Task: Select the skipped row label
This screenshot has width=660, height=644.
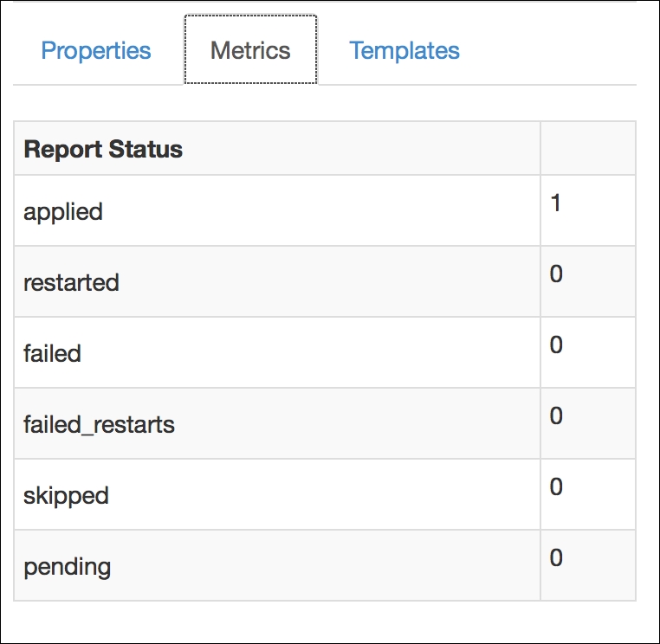Action: 66,495
